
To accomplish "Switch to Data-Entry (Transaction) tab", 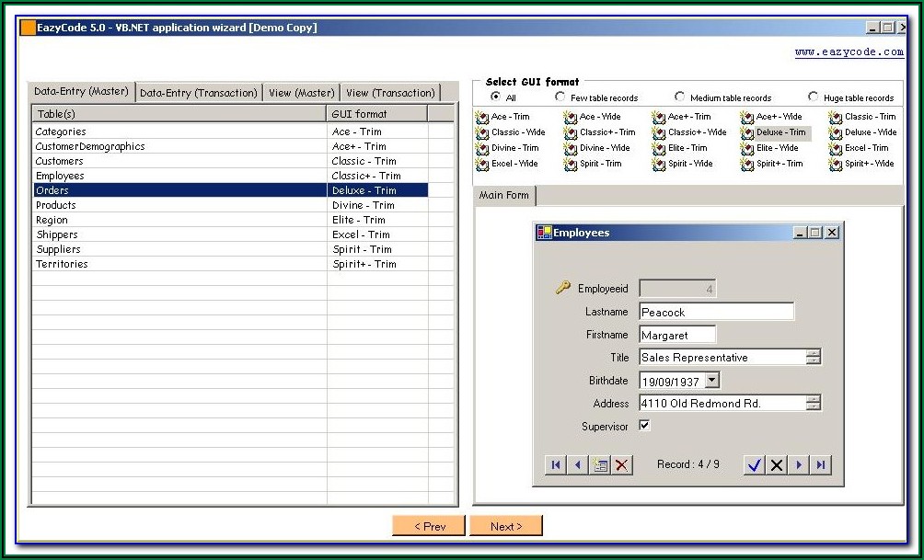I will tap(199, 93).
